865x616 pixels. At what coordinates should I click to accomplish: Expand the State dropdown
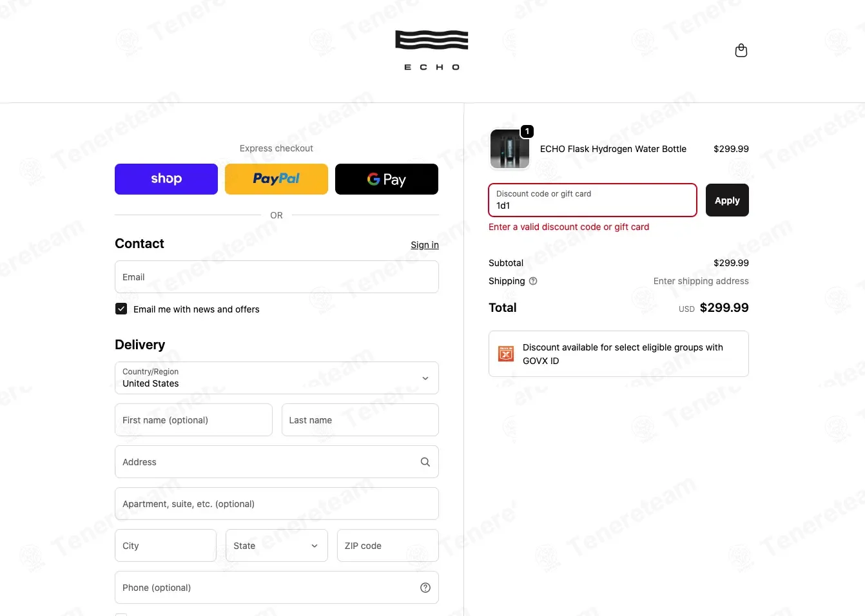277,546
